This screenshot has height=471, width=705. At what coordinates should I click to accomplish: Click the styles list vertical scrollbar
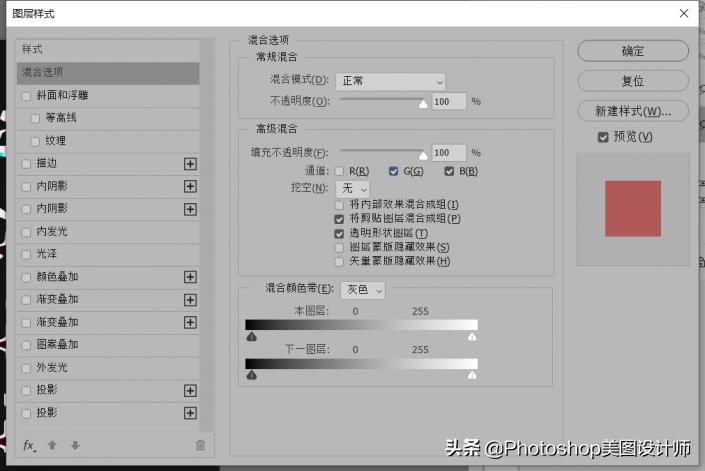pyautogui.click(x=206, y=236)
